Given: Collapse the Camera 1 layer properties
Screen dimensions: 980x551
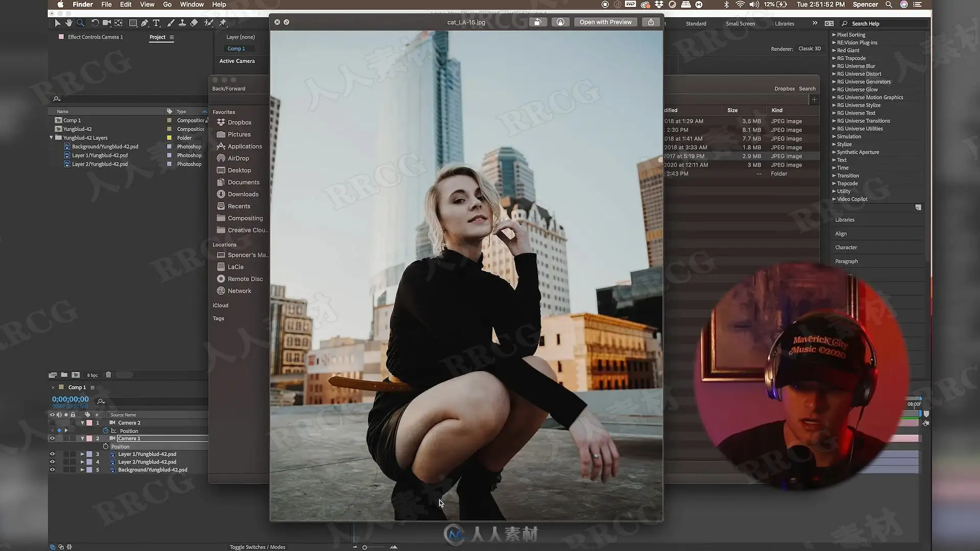Looking at the screenshot, I should [82, 438].
